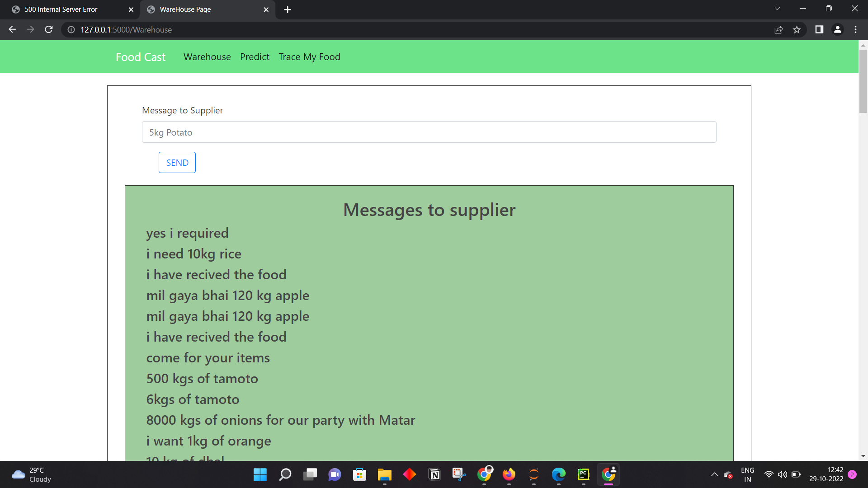Expand the tab search dropdown
Viewport: 868px width, 488px height.
(x=777, y=9)
